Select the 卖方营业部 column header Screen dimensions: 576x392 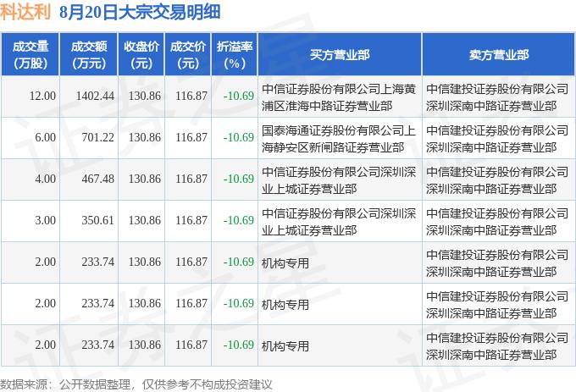click(x=498, y=55)
